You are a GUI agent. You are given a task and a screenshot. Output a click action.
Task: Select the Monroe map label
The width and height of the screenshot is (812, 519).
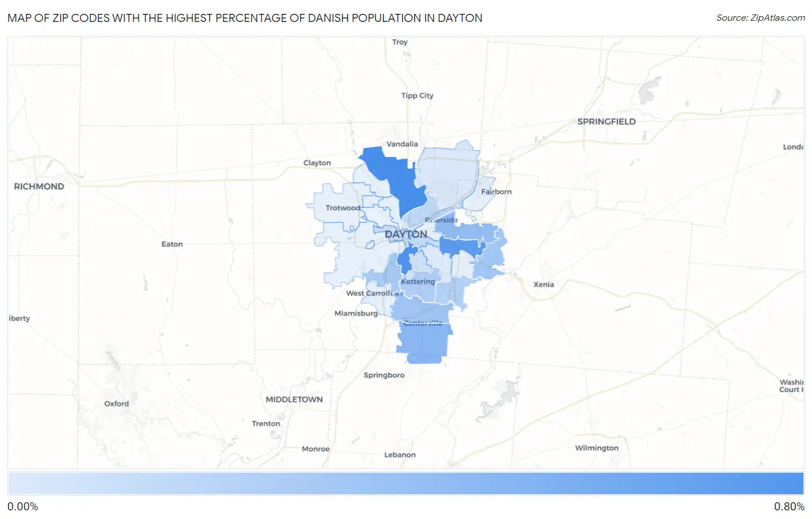[x=316, y=449]
